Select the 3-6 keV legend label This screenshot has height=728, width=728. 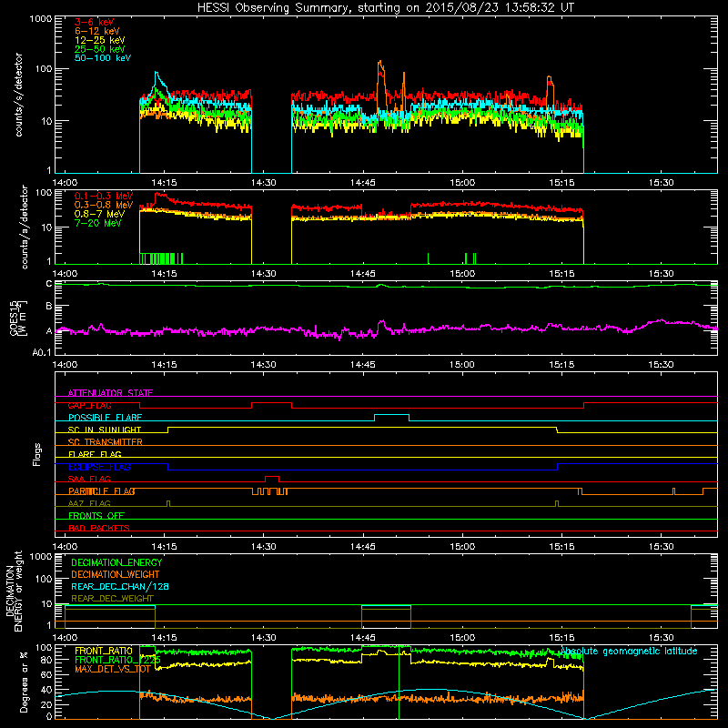pos(95,22)
